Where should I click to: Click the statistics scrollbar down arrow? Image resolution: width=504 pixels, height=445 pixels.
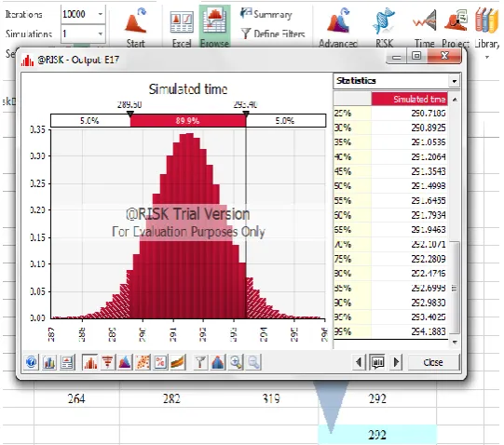tap(455, 343)
